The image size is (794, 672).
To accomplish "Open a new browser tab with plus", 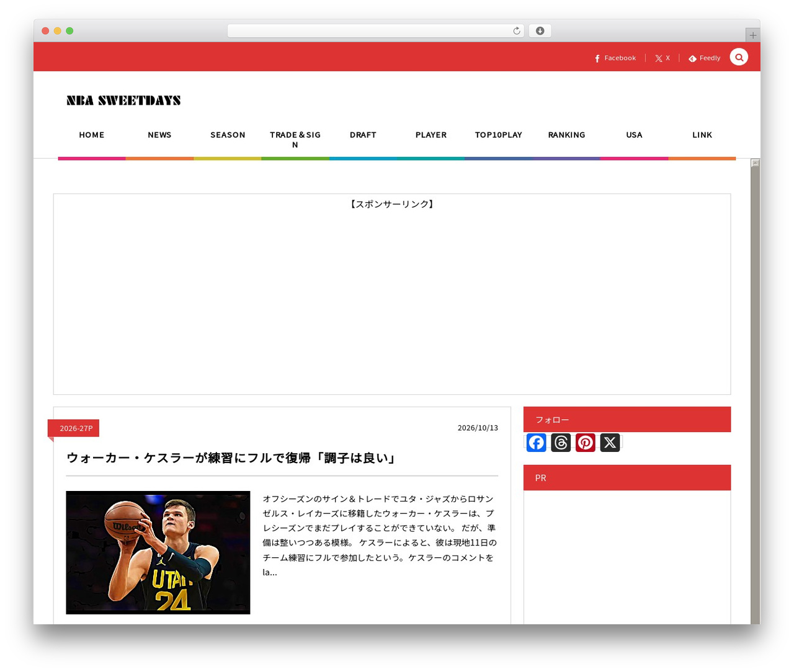I will click(x=753, y=35).
